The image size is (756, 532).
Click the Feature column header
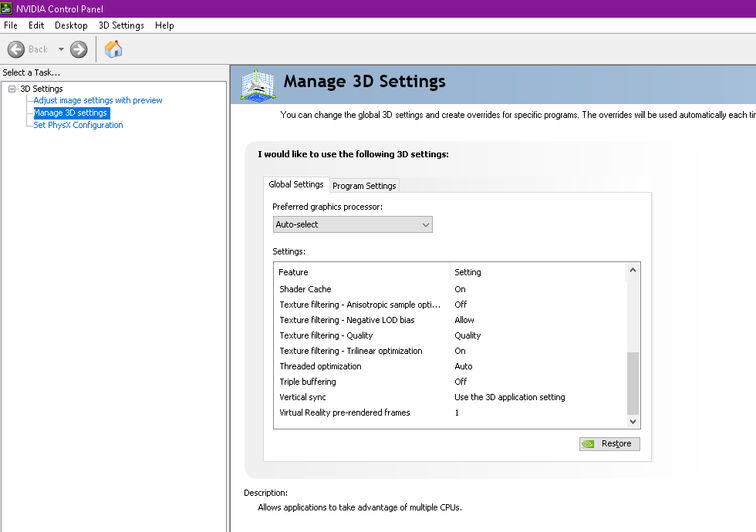(362, 272)
